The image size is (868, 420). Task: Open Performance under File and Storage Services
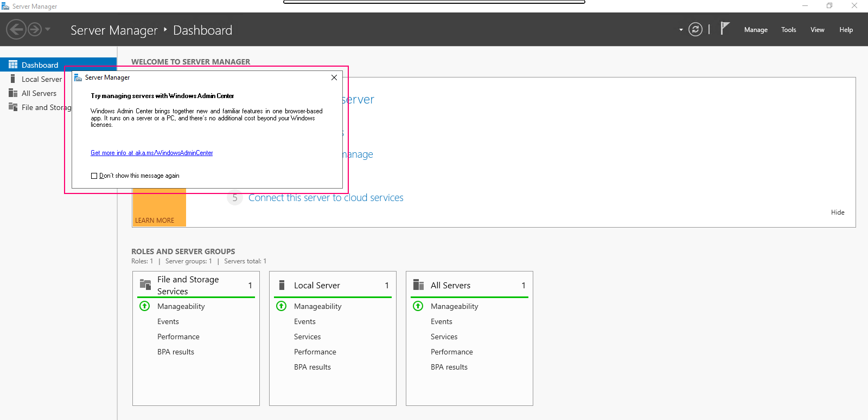click(178, 337)
